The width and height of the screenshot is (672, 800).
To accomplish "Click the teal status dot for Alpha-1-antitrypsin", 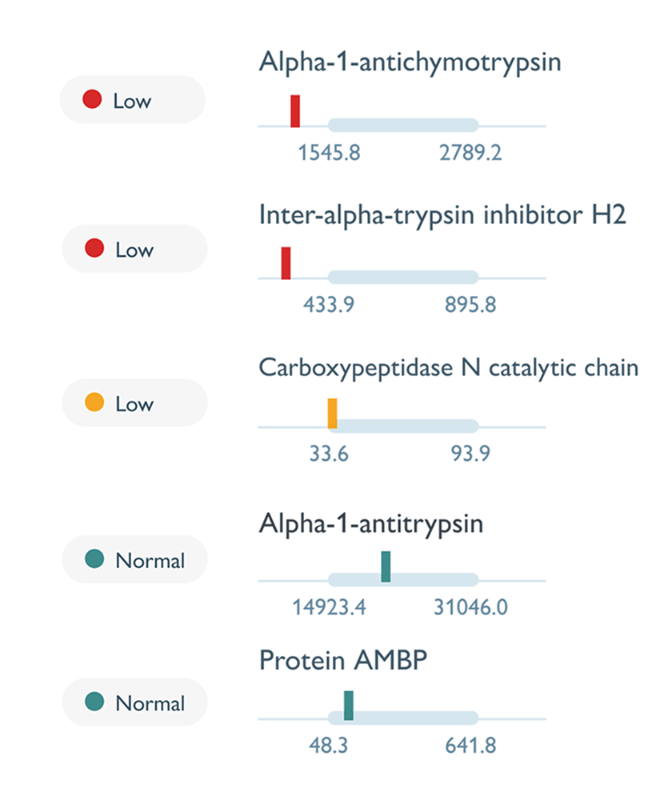I will [94, 560].
